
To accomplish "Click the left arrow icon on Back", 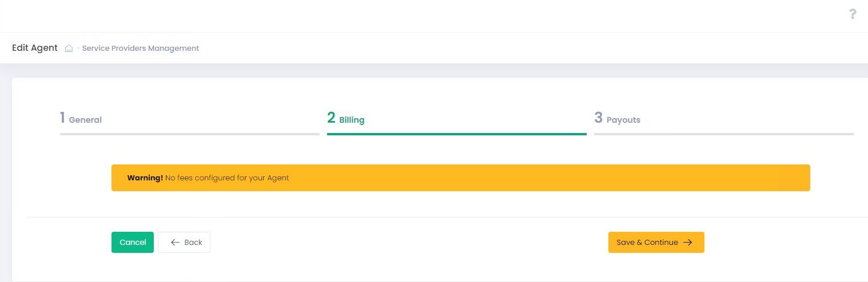I will tap(175, 243).
